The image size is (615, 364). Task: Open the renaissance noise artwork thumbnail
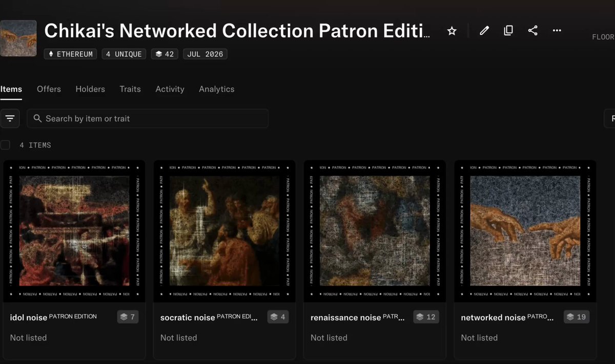coord(375,231)
